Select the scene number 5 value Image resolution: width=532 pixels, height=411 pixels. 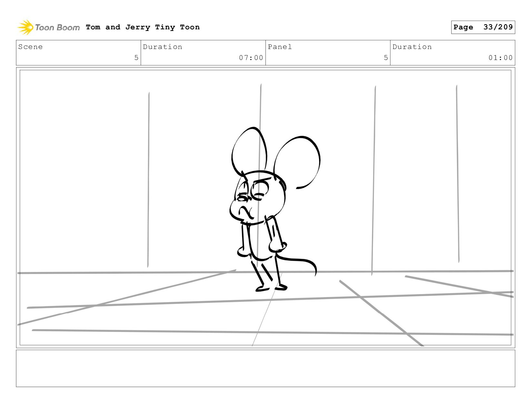coord(136,58)
